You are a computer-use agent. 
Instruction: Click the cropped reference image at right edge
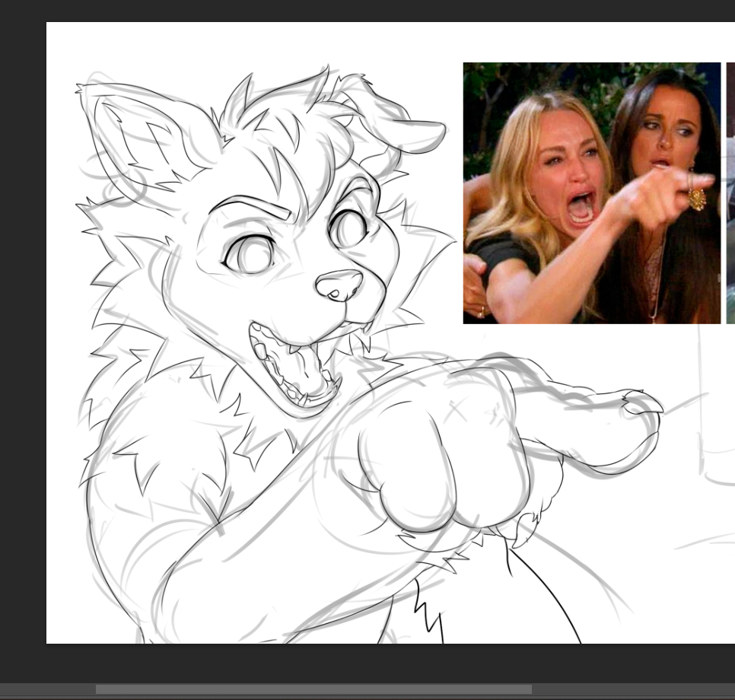coord(730,192)
